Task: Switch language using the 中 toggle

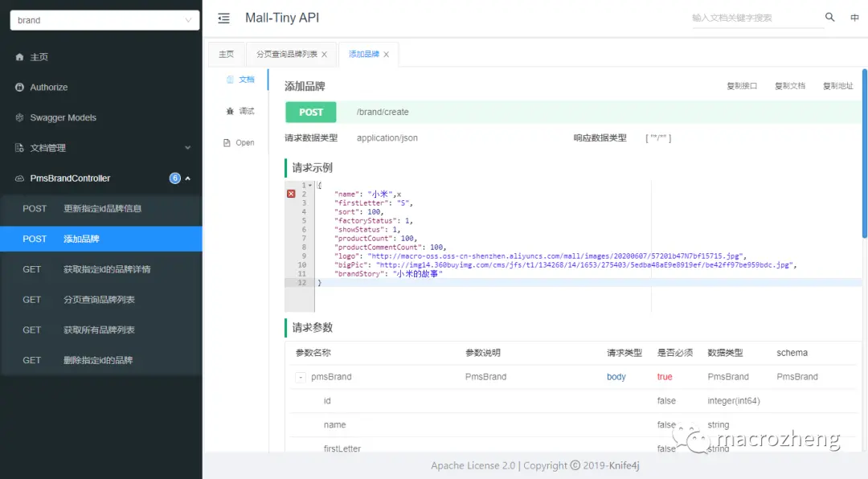Action: (x=854, y=16)
